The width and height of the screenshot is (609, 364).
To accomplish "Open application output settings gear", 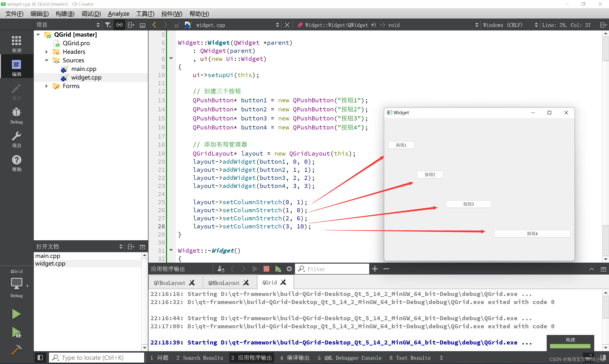I will [289, 269].
